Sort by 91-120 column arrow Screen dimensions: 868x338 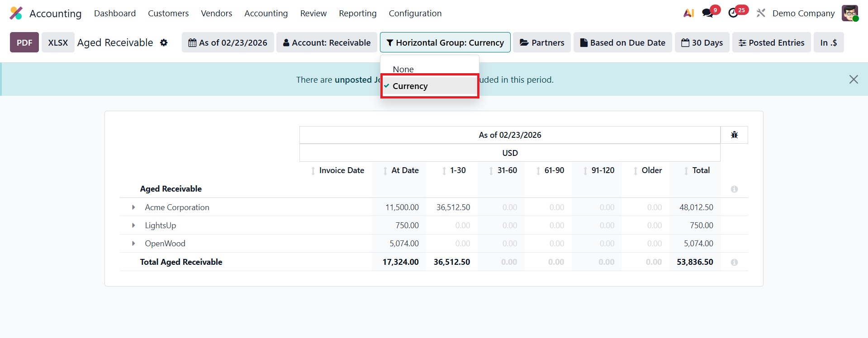point(585,171)
